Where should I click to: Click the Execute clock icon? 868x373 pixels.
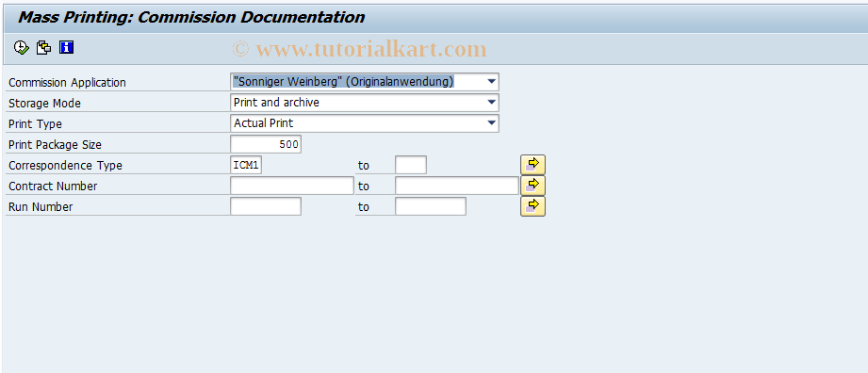pos(21,48)
